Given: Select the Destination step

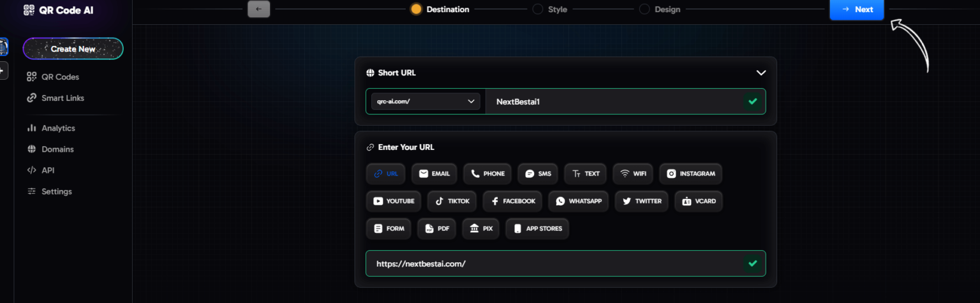Looking at the screenshot, I should (x=440, y=9).
